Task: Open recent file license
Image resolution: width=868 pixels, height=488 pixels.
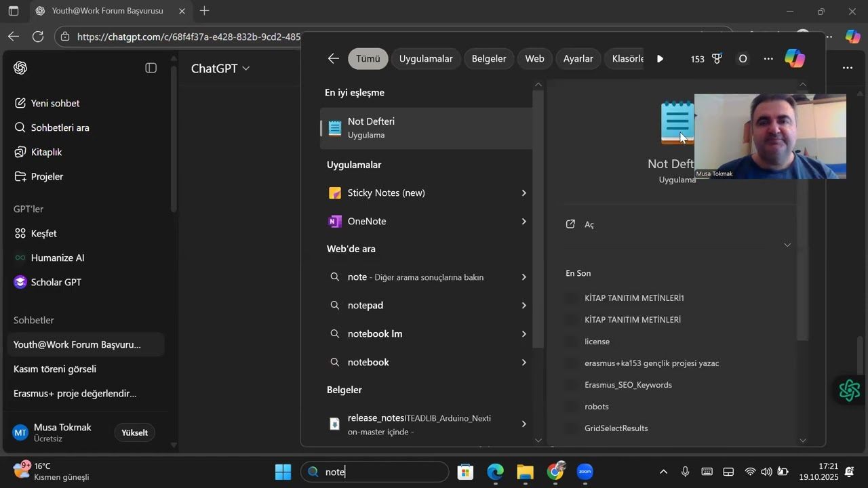Action: (597, 342)
